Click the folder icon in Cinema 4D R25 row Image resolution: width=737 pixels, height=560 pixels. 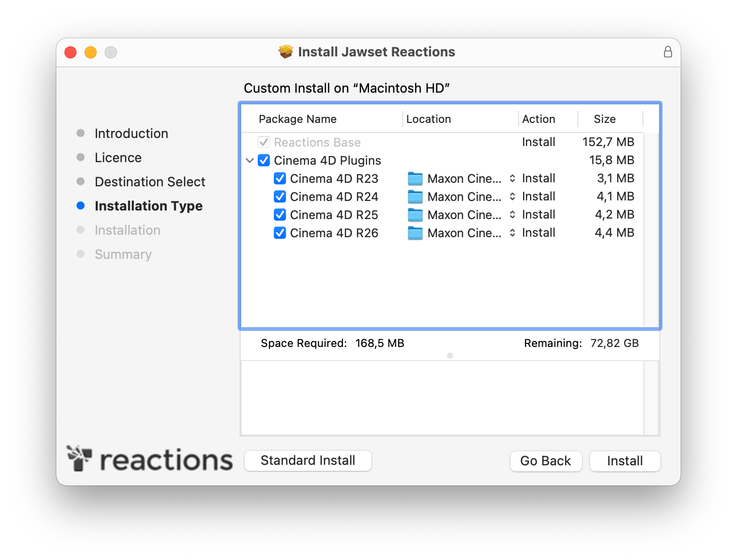coord(415,215)
